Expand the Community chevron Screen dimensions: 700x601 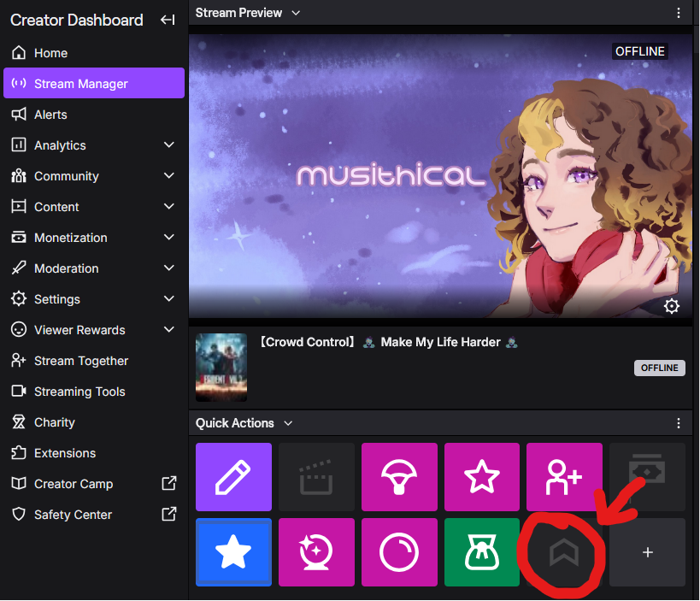[x=168, y=175]
